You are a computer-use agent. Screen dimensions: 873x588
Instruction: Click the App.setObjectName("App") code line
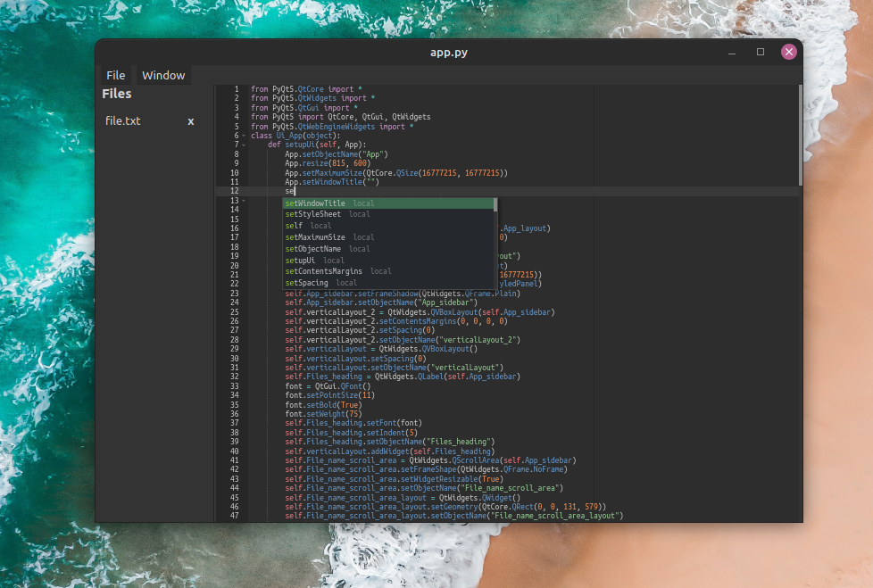[337, 154]
